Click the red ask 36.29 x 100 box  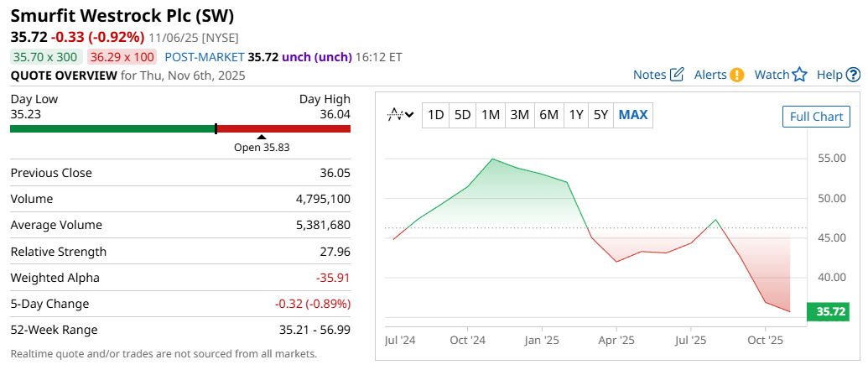122,57
